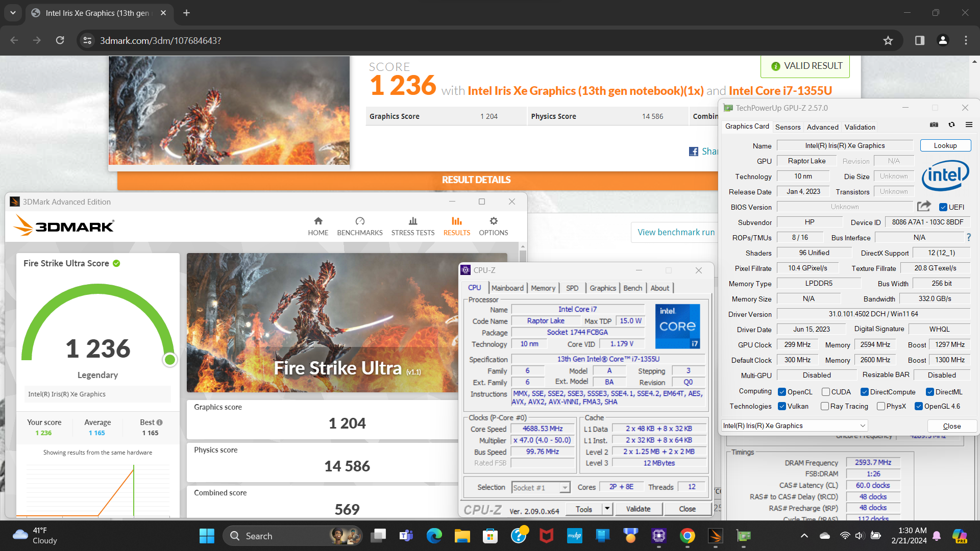
Task: Go to 3DMark HOME tab
Action: coord(318,227)
